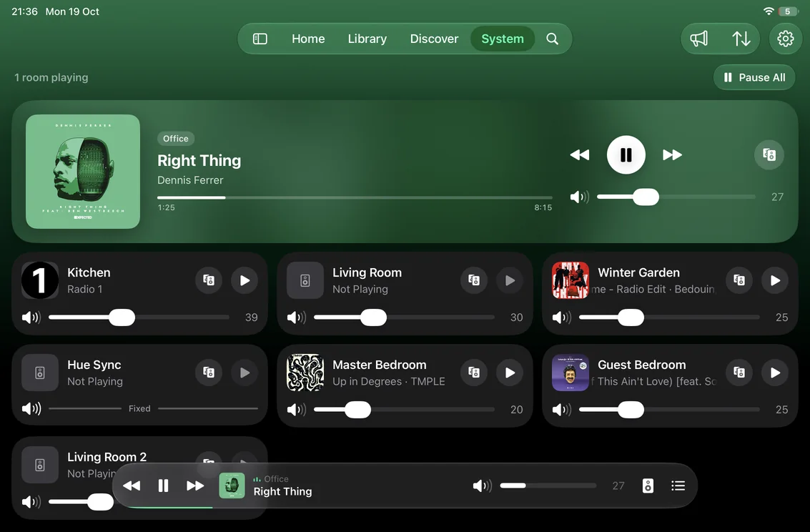
Task: Mute via mini player speaker icon
Action: [482, 486]
